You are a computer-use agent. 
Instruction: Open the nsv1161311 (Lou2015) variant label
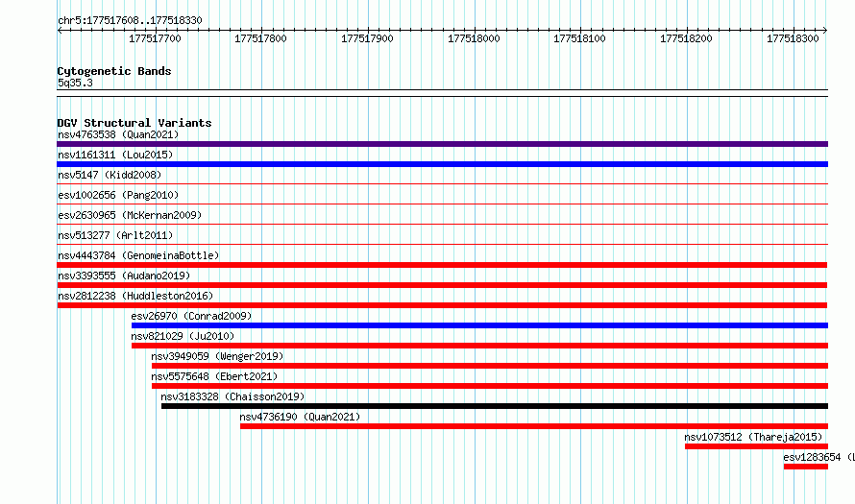(115, 155)
